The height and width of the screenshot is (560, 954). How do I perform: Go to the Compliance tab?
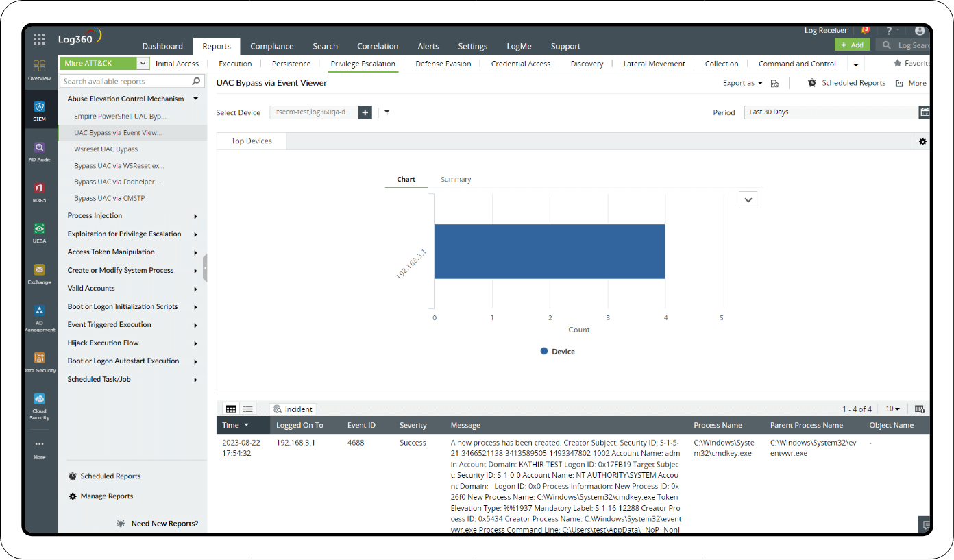[x=271, y=46]
